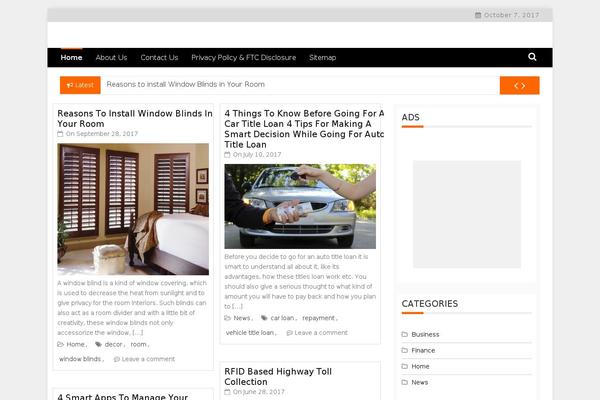Click calendar icon by September 28, 2017

click(60, 134)
